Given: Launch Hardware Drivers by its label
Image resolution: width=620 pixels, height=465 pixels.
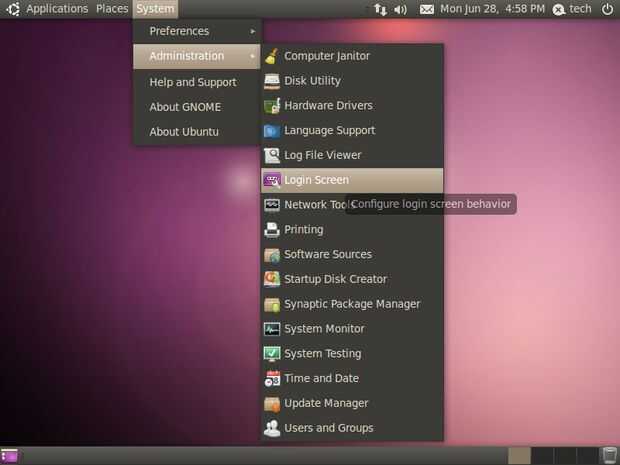Looking at the screenshot, I should (329, 106).
